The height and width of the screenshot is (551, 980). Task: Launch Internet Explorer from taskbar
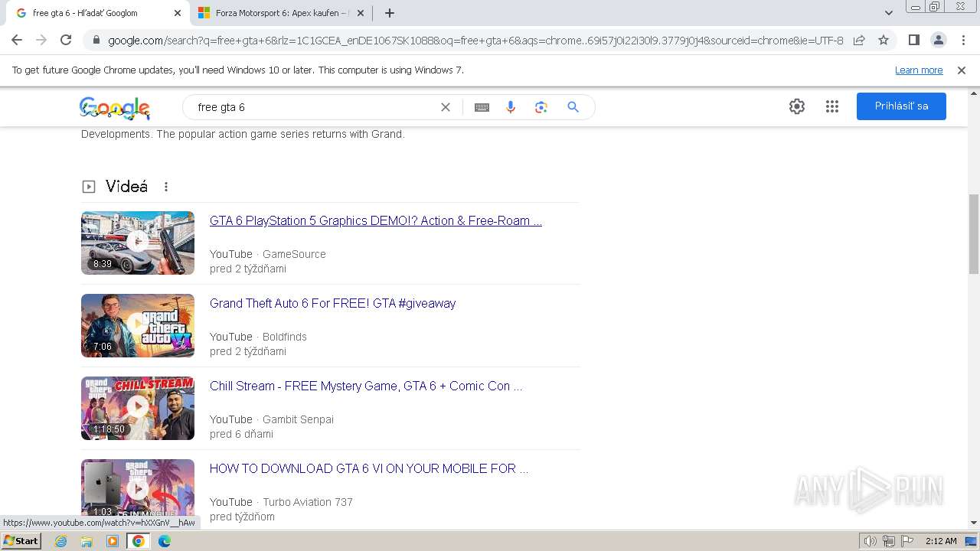coord(61,541)
